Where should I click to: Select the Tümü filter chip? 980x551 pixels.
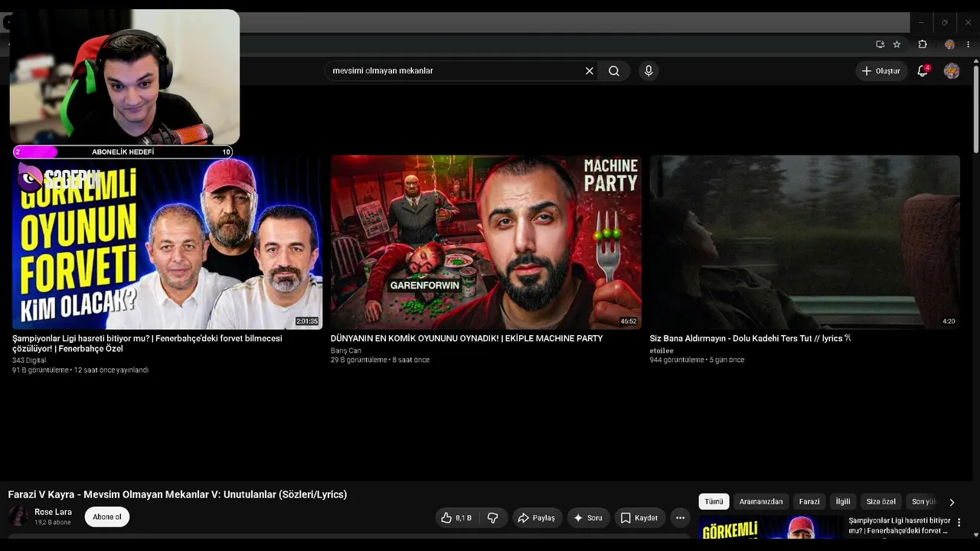[x=714, y=502]
